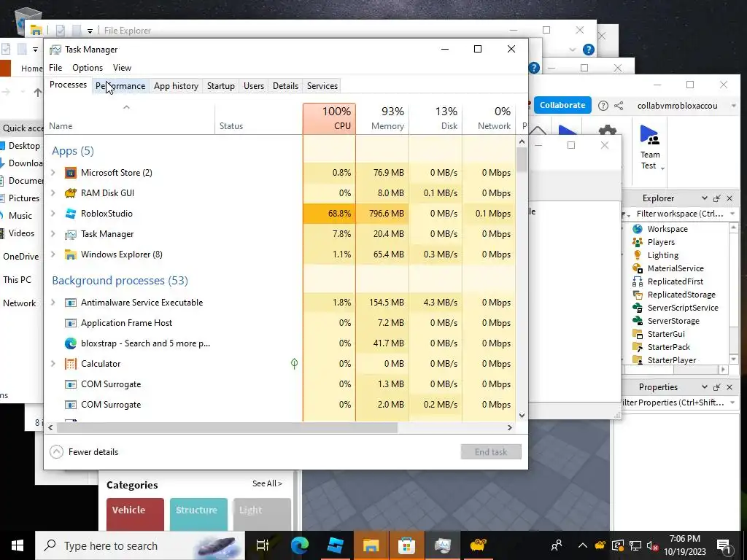The image size is (747, 560).
Task: Click Fewer details in Task Manager
Action: pyautogui.click(x=85, y=452)
